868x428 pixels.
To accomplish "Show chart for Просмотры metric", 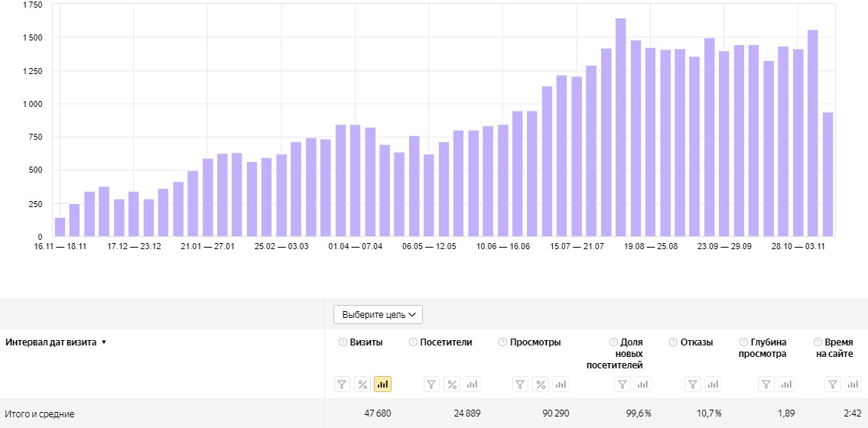I will (561, 384).
